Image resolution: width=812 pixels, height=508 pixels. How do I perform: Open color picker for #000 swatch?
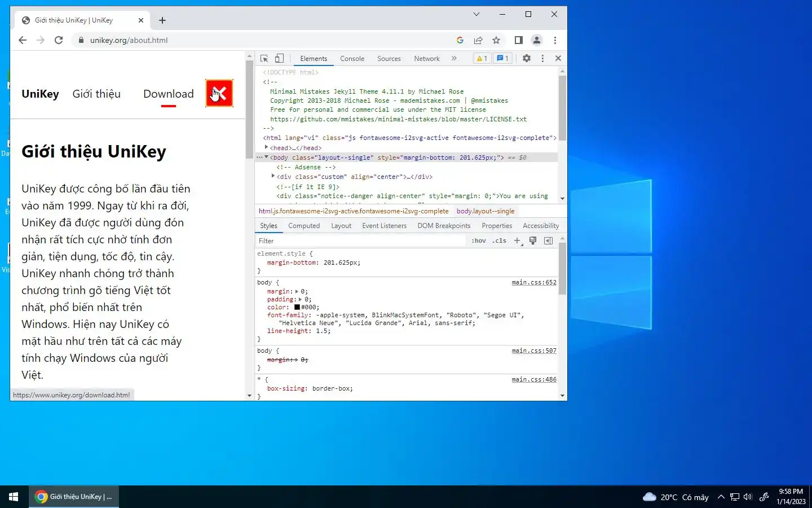[x=297, y=308]
